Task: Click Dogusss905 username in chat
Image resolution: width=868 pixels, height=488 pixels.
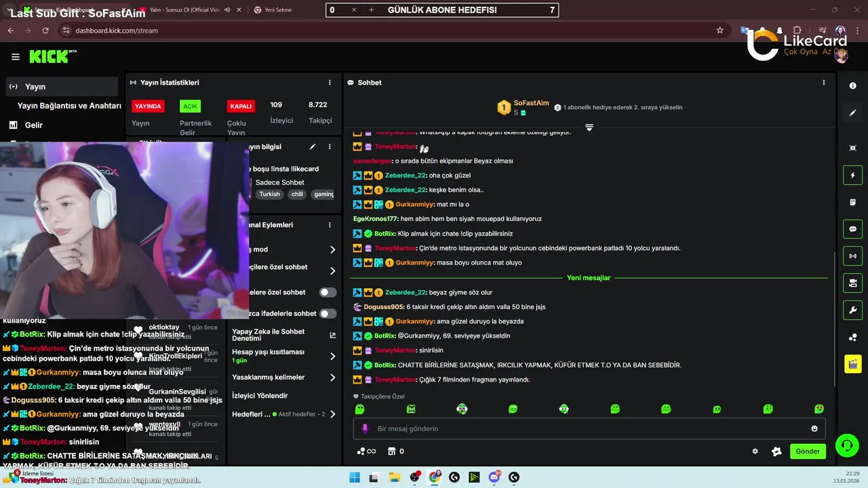Action: click(384, 307)
